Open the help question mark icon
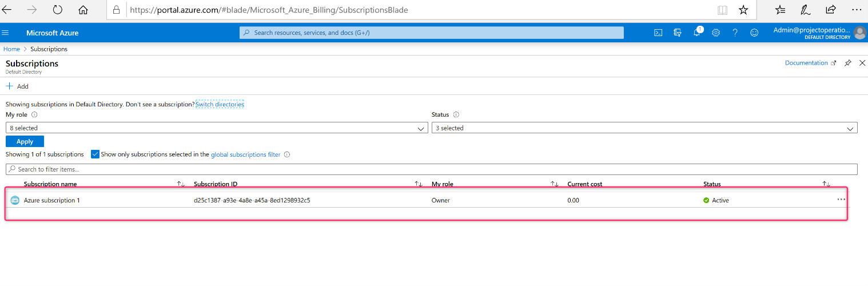868x286 pixels. coord(735,33)
